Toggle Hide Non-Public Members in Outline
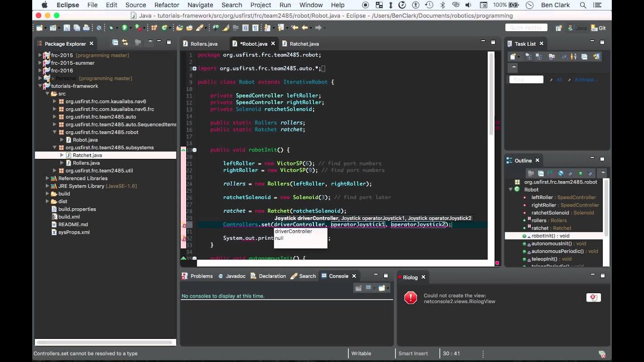Viewport: 644px width, 362px height. pos(581,173)
